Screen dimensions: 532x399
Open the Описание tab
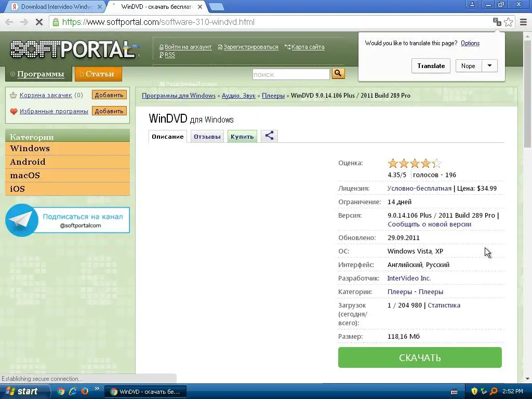(168, 137)
